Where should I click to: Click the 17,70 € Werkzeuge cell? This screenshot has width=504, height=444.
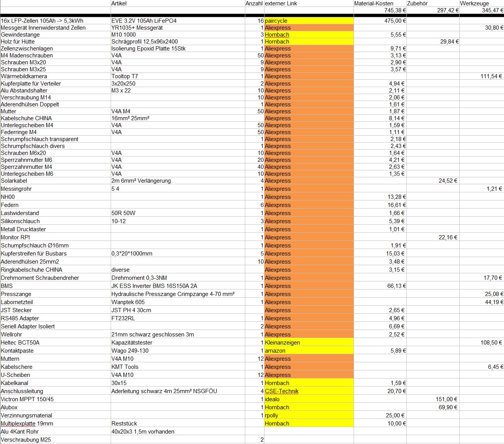point(482,278)
